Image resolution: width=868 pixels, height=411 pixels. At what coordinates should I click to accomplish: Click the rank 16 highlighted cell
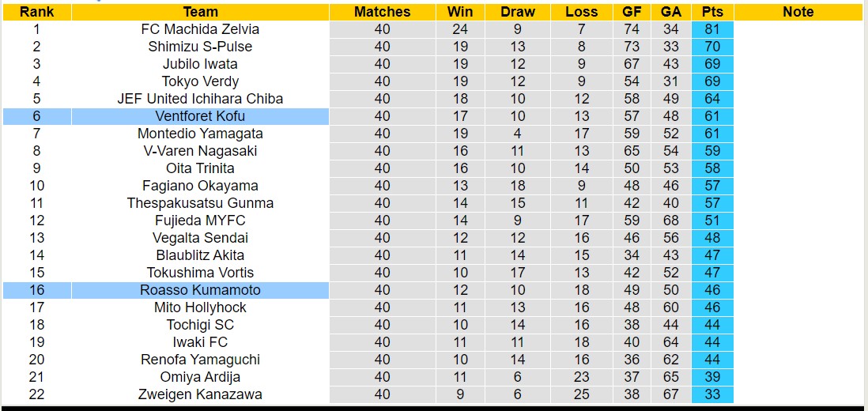click(36, 290)
